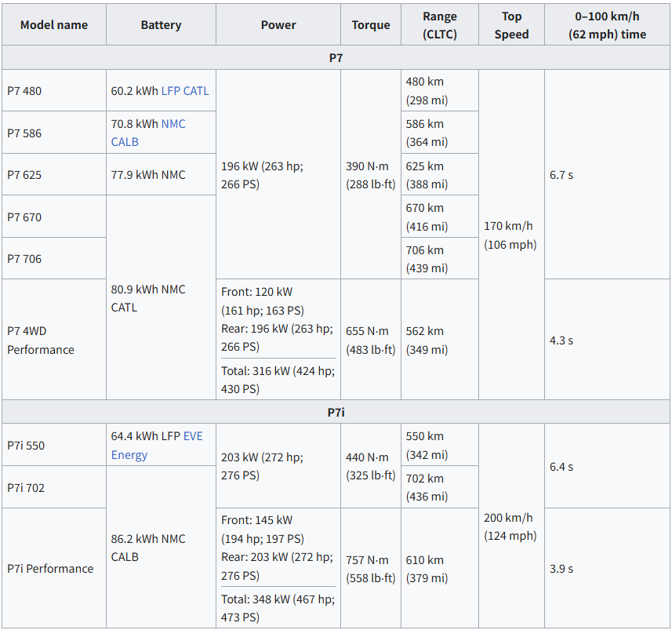Screen dimensions: 672x630
Task: Open the CATL link beside 60.2 kWh
Action: 196,91
